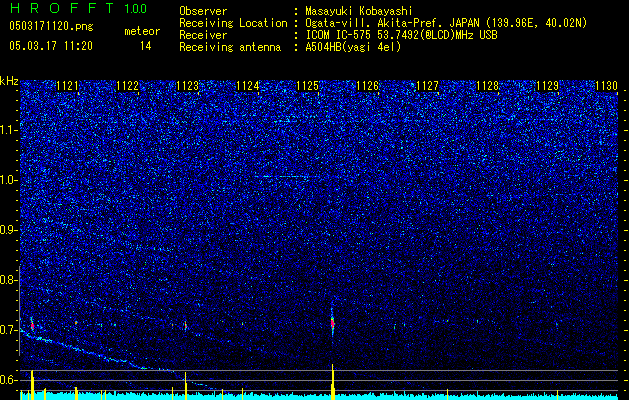
Task: Click the A504HB(yagi 4el) antenna text
Action: pyautogui.click(x=353, y=47)
